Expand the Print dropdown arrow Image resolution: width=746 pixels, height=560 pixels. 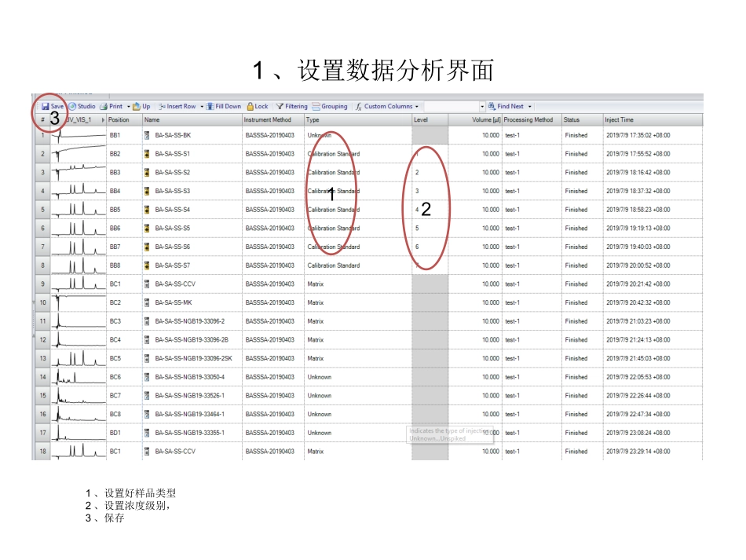129,107
